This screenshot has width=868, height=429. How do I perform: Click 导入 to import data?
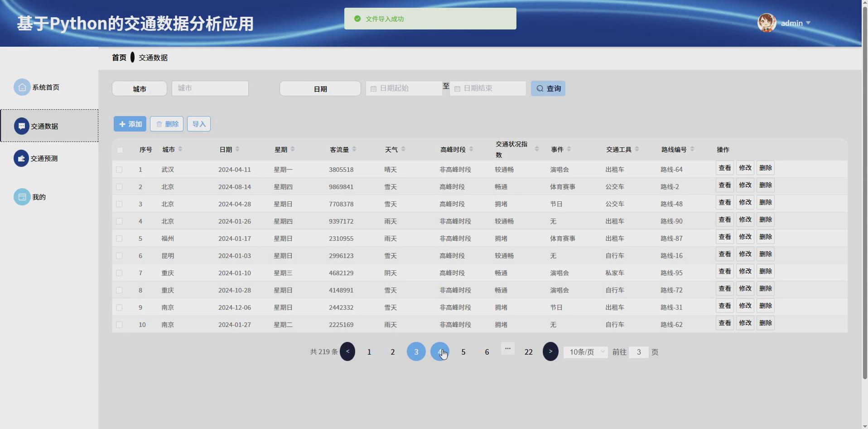[x=199, y=124]
